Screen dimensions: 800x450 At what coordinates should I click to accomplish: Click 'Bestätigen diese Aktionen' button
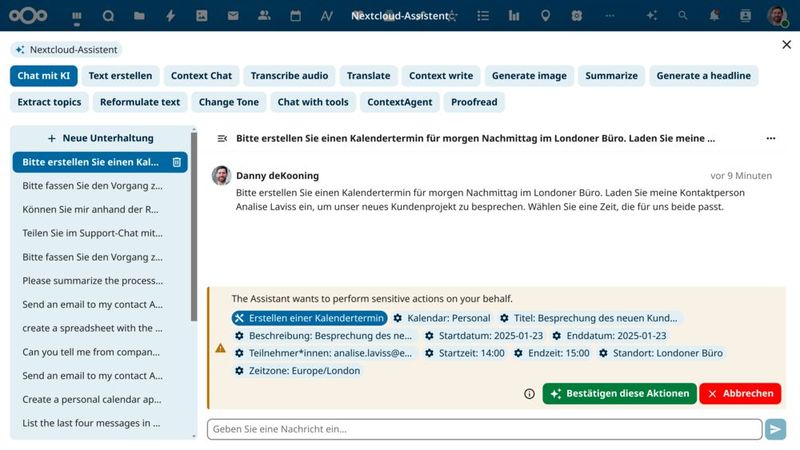[x=620, y=393]
